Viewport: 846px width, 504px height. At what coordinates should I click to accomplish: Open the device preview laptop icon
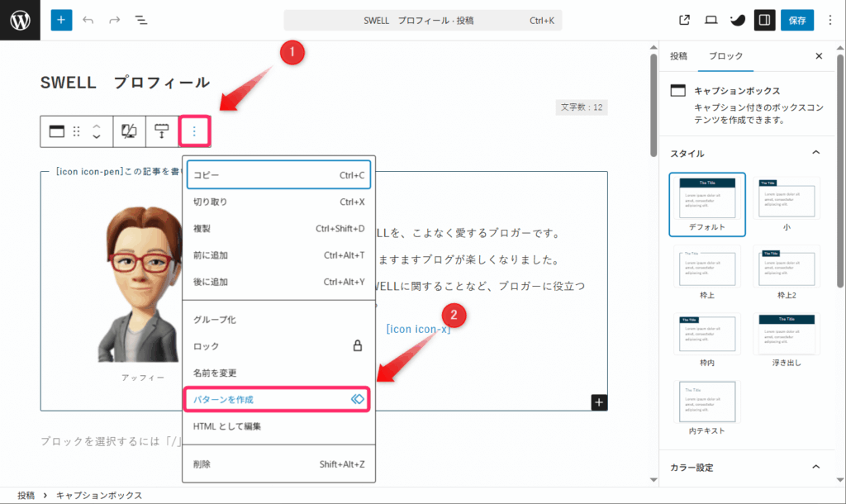coord(711,20)
